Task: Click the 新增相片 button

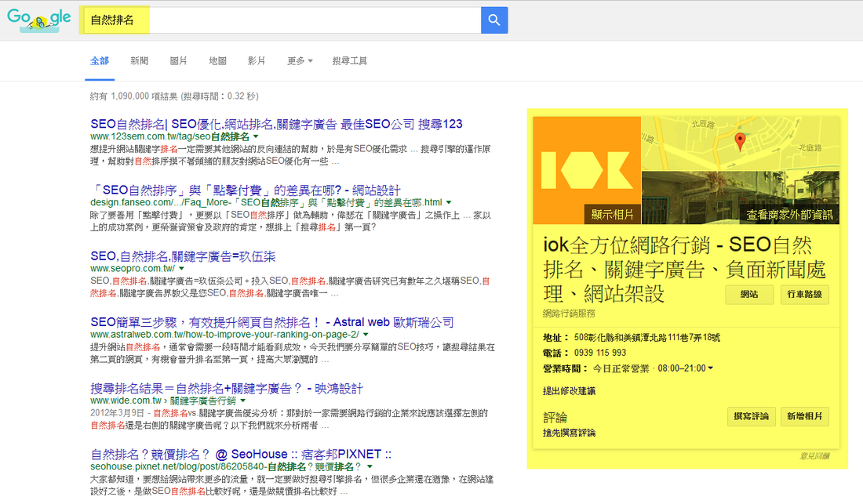Action: 805,417
